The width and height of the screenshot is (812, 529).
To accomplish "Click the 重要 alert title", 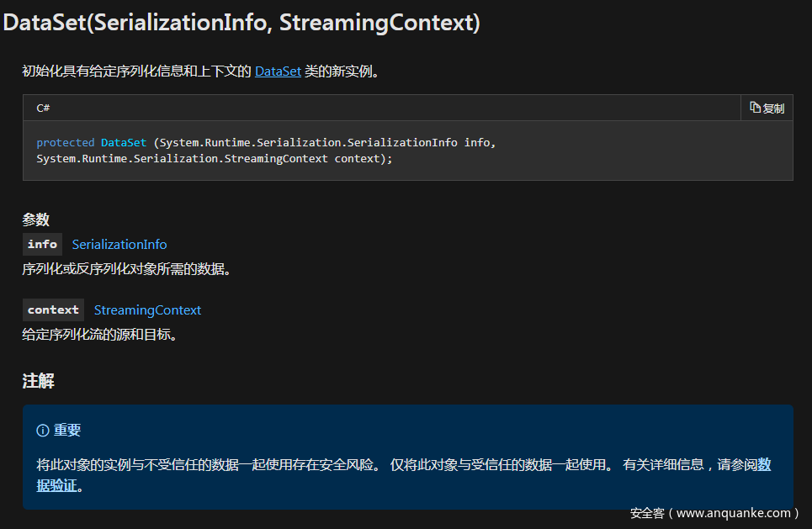I will [67, 431].
